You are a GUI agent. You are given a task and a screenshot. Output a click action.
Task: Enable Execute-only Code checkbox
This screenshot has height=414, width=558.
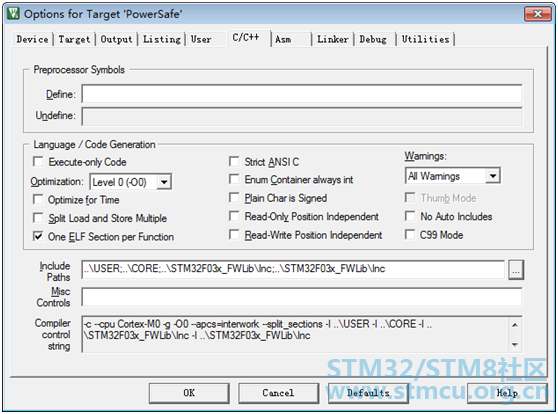point(38,162)
